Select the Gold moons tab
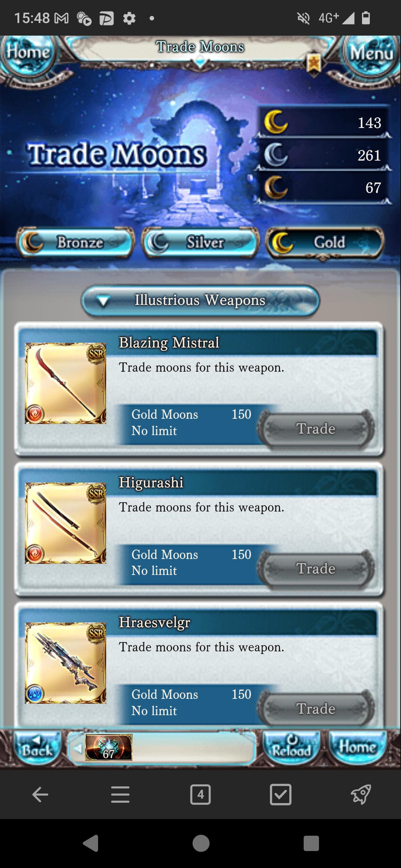This screenshot has height=868, width=401. click(325, 243)
